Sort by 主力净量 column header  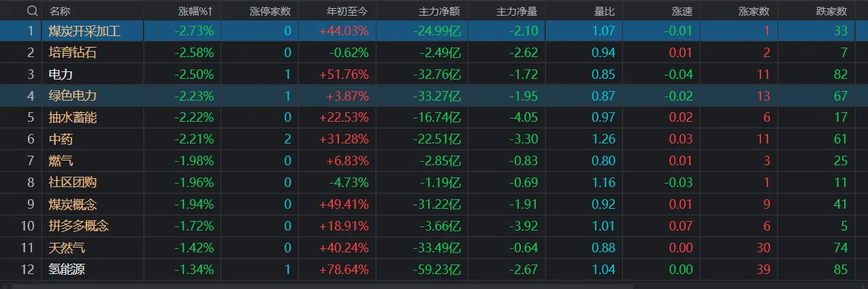(x=517, y=11)
